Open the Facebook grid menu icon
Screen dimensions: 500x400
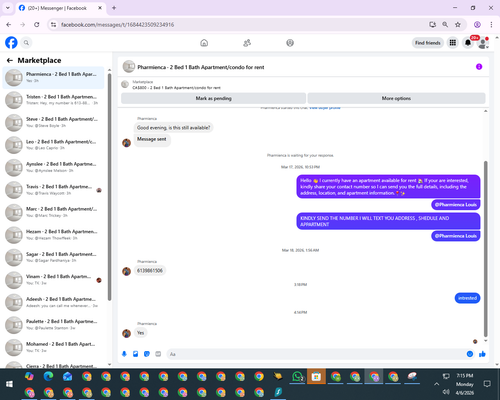tap(453, 43)
